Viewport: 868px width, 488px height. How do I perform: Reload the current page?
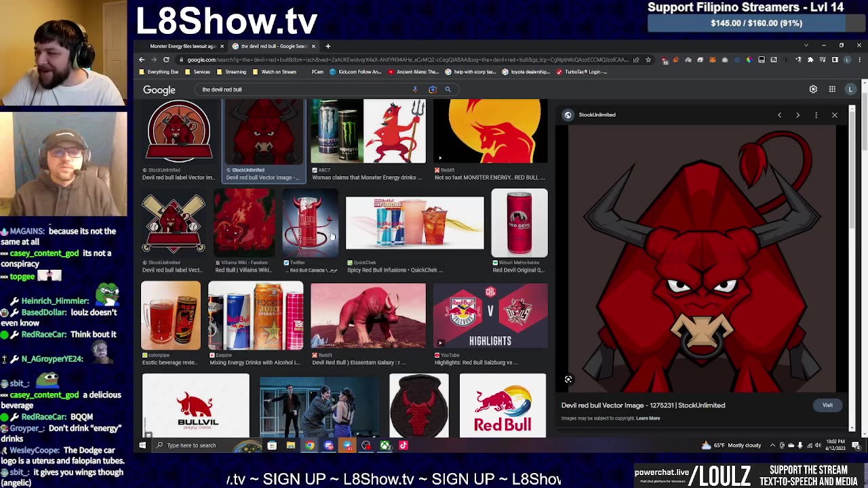tap(166, 60)
